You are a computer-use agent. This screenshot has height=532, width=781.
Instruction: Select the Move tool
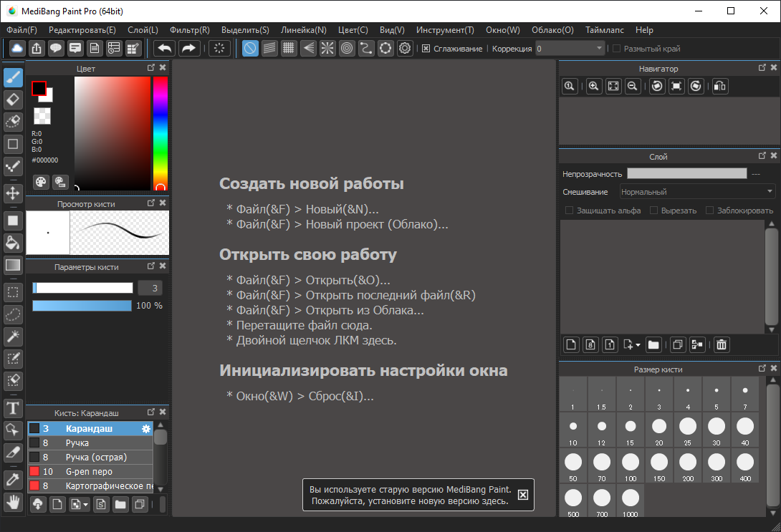(x=13, y=193)
